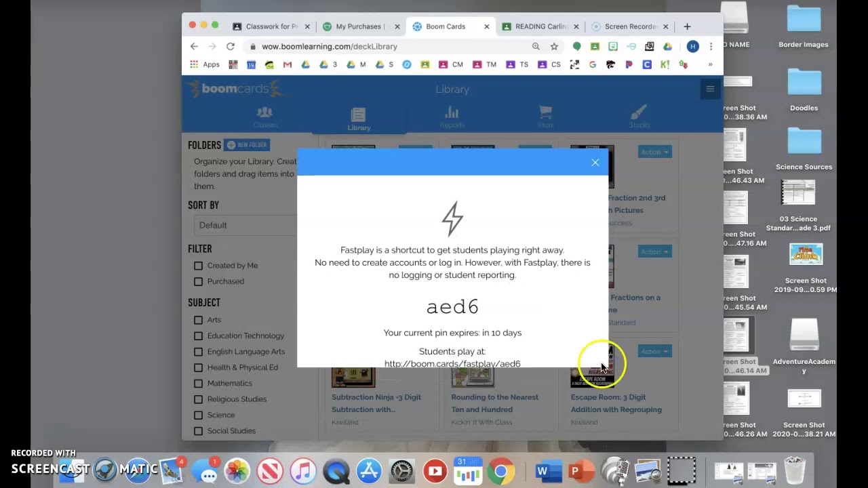Open System Preferences from the Dock
The image size is (868, 488).
[x=401, y=470]
